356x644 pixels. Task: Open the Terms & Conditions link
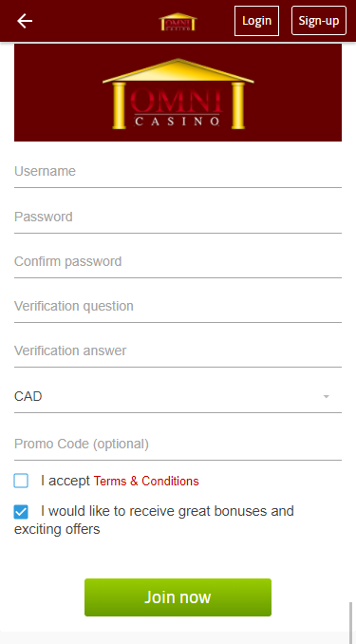pyautogui.click(x=146, y=481)
